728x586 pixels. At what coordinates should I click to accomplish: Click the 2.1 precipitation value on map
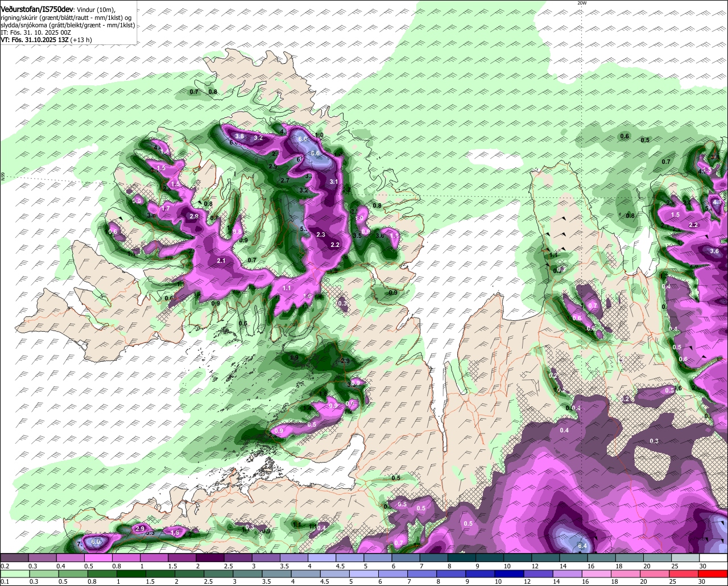point(221,261)
